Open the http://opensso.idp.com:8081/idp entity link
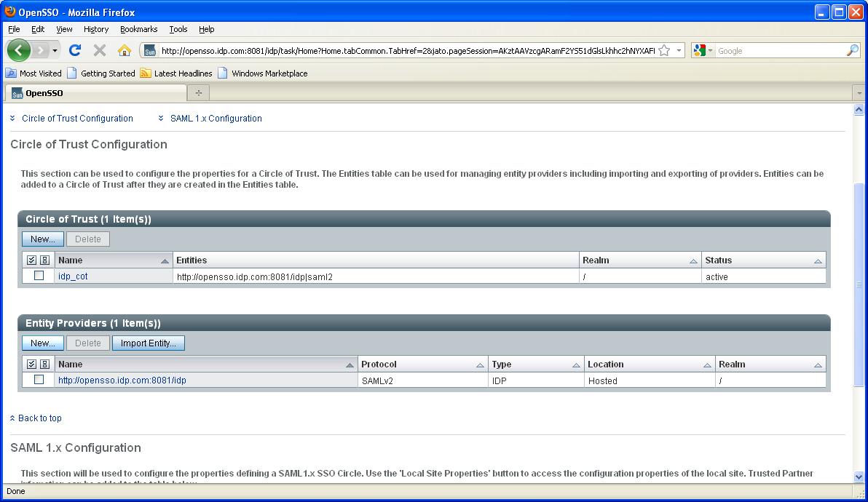Viewport: 868px width, 502px height. click(122, 380)
